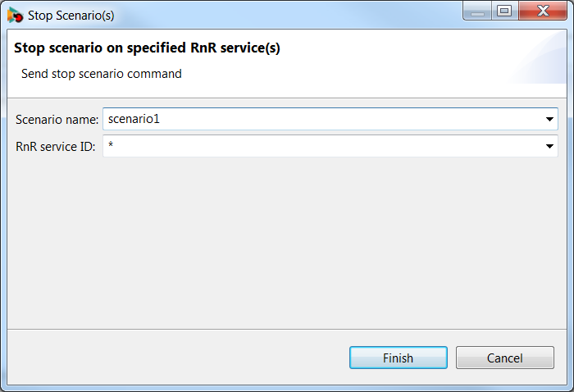
Task: Click the empty gray area below the fields
Action: (x=287, y=242)
